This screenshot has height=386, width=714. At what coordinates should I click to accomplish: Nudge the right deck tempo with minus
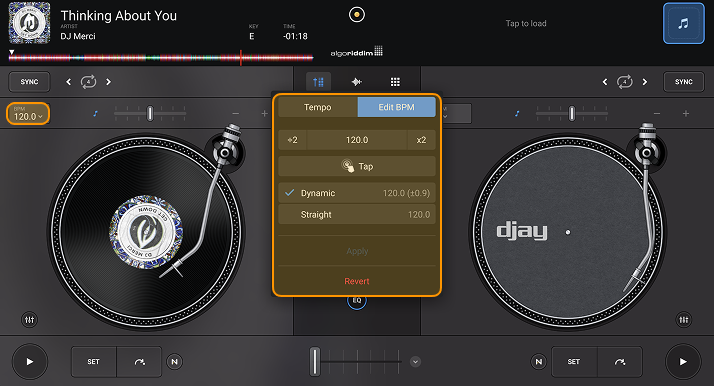pos(657,114)
